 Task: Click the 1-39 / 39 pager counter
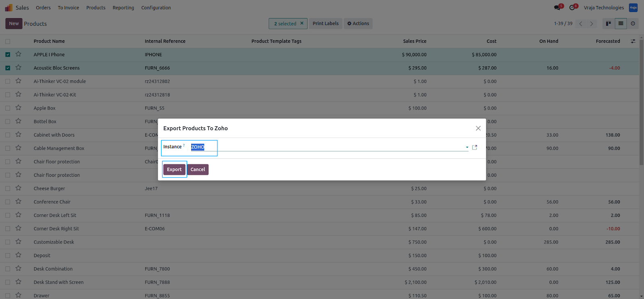563,24
